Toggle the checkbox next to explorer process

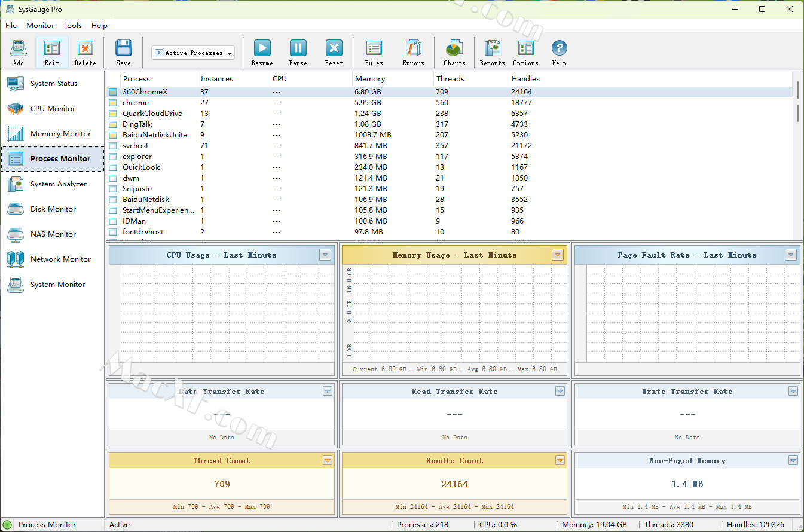113,157
